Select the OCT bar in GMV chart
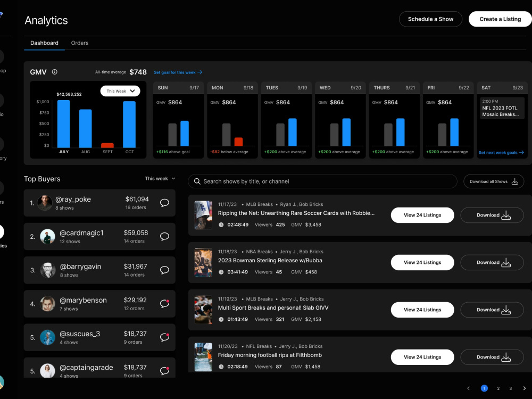 tap(129, 124)
